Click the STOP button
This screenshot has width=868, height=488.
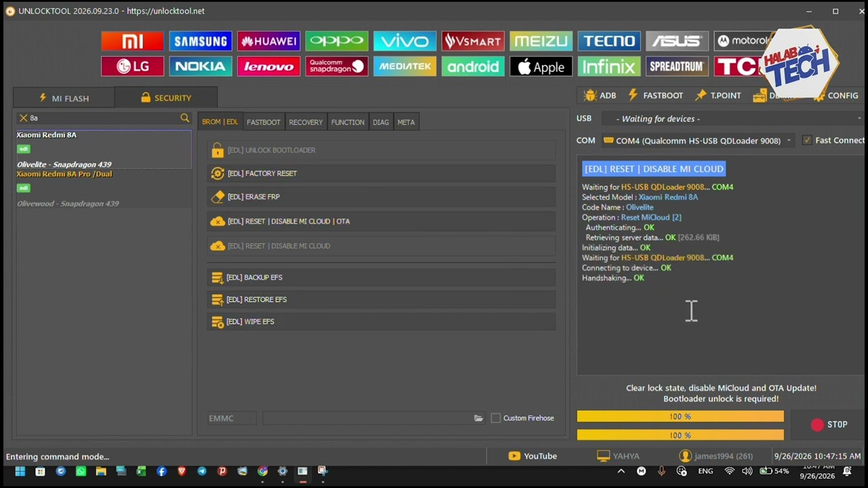pos(829,424)
